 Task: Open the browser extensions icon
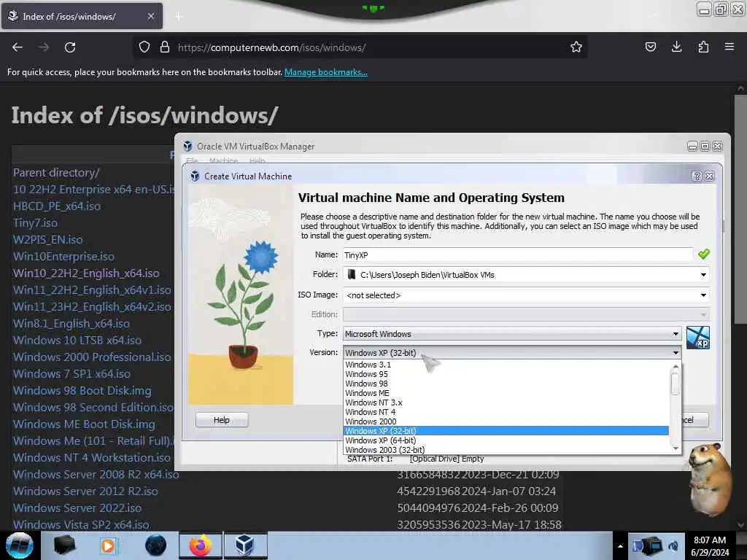pos(703,47)
